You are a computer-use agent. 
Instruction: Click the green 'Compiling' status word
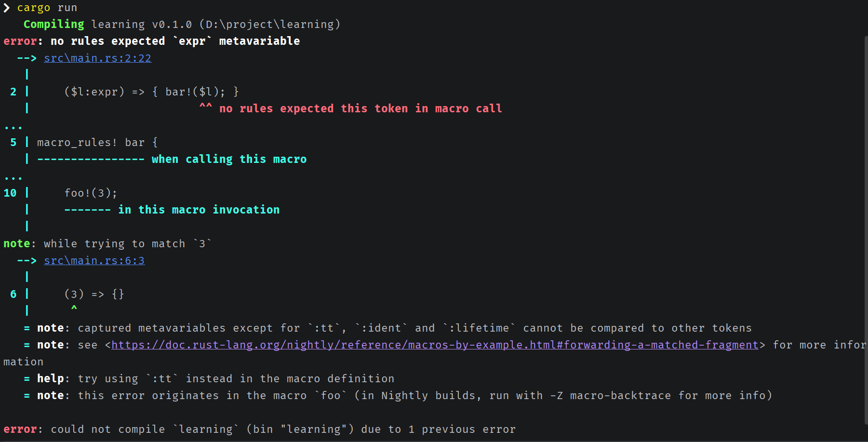pyautogui.click(x=53, y=25)
